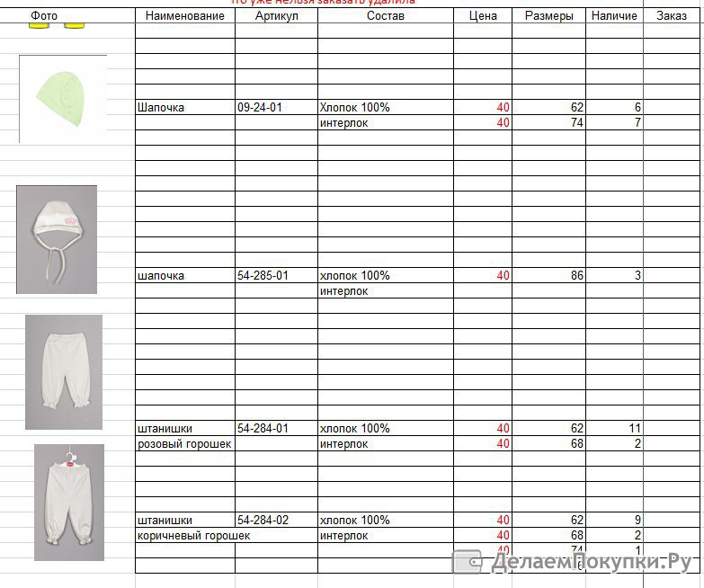Select the cell with article 54-285-01
The width and height of the screenshot is (704, 588).
(277, 275)
